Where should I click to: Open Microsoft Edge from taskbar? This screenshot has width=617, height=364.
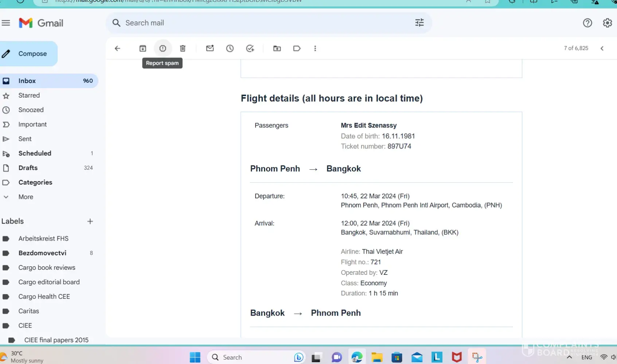point(357,357)
